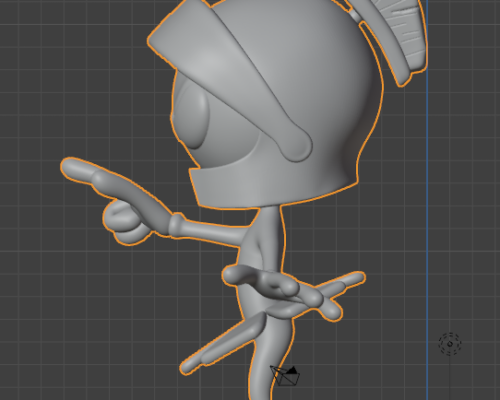Select the point light object
This screenshot has height=400, width=500.
[x=450, y=344]
